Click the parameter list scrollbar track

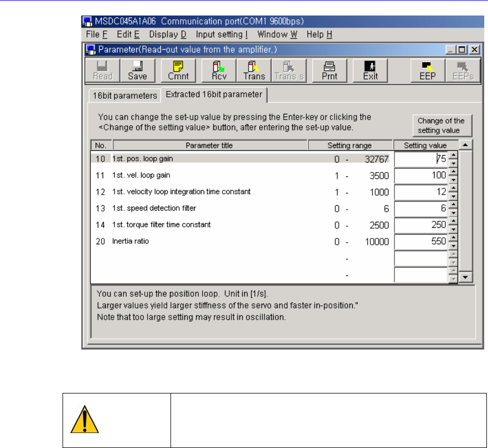click(x=465, y=211)
